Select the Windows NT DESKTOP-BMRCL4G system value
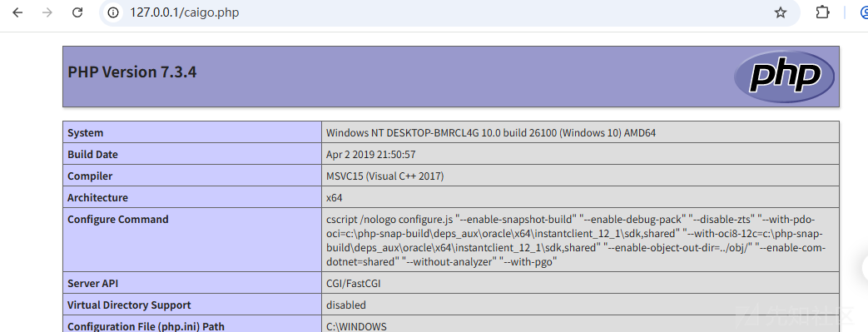Image resolution: width=868 pixels, height=332 pixels. pyautogui.click(x=491, y=133)
